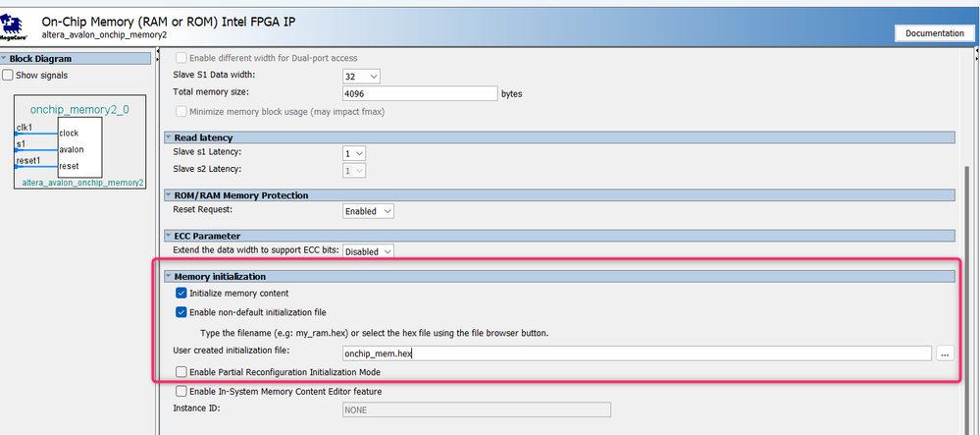This screenshot has width=980, height=435.
Task: Click the clk1 signal label
Action: pyautogui.click(x=25, y=128)
